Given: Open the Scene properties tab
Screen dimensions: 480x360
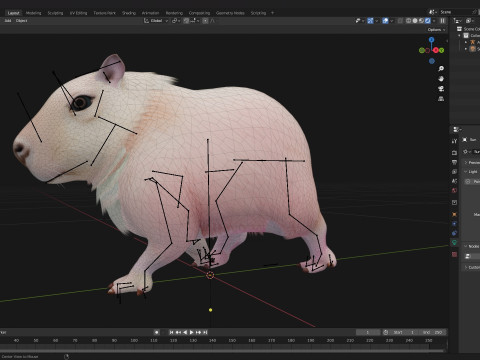Looking at the screenshot, I should tap(454, 181).
